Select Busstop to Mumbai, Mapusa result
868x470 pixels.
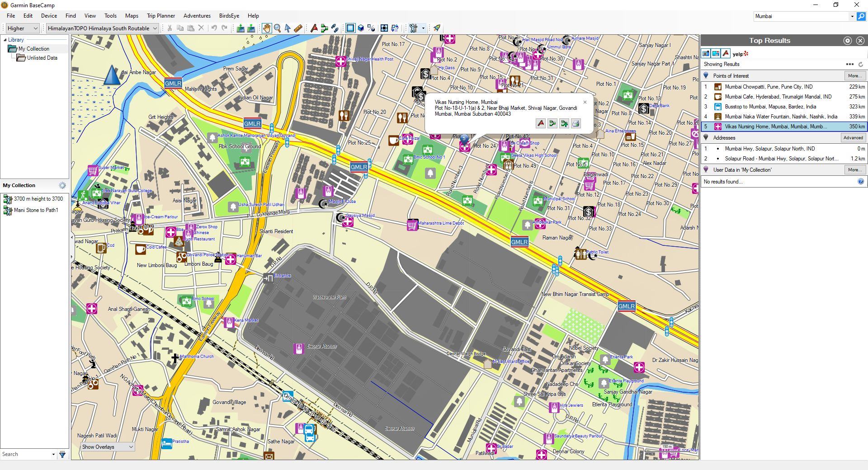pos(783,107)
